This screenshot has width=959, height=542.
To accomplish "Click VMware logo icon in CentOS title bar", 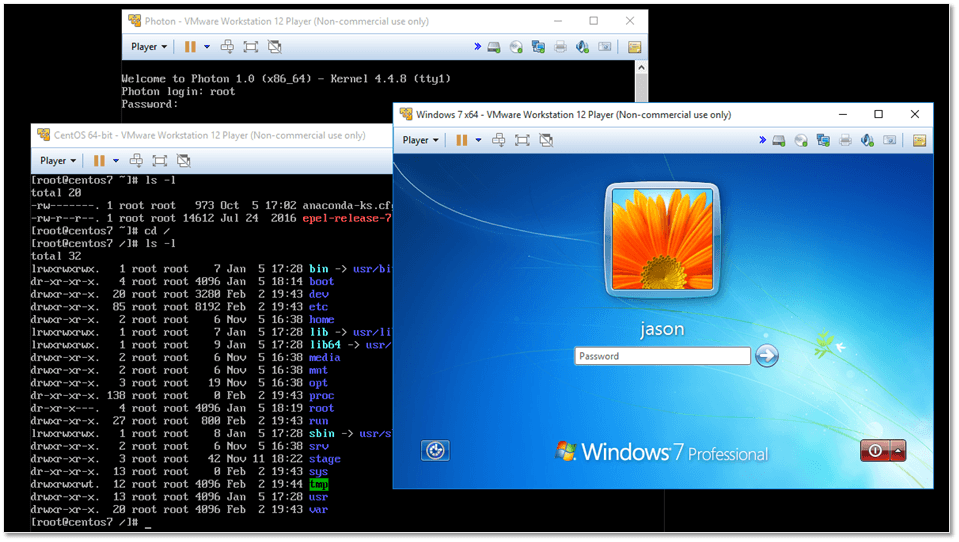I will tap(43, 135).
